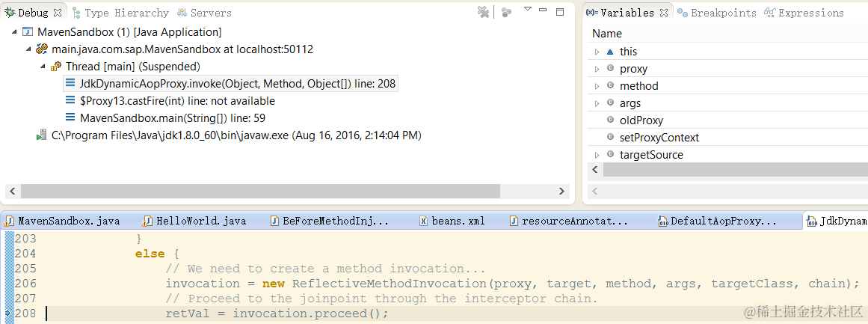Click the Debug view horizontal scrollbar thumb

(260, 191)
